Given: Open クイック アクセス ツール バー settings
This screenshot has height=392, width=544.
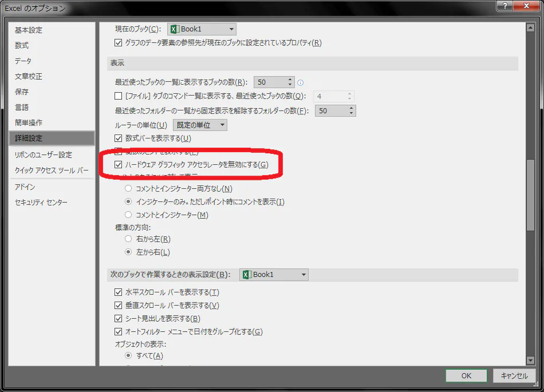Looking at the screenshot, I should pos(52,170).
